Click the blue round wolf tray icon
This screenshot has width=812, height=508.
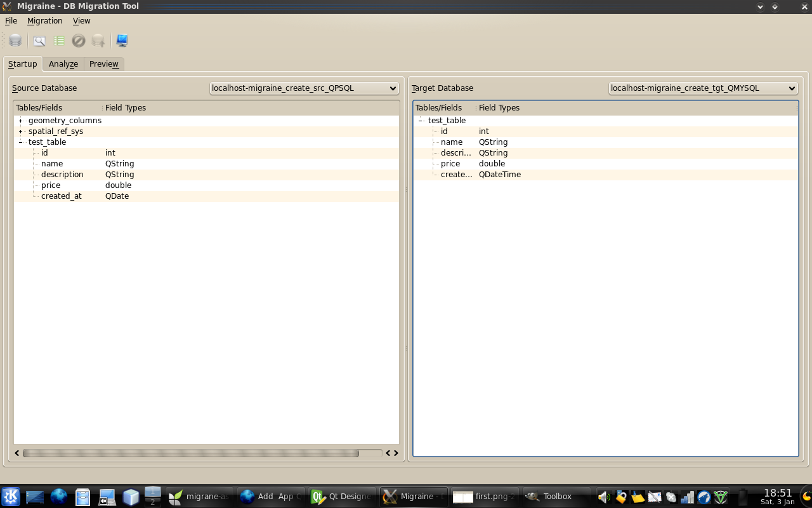704,497
